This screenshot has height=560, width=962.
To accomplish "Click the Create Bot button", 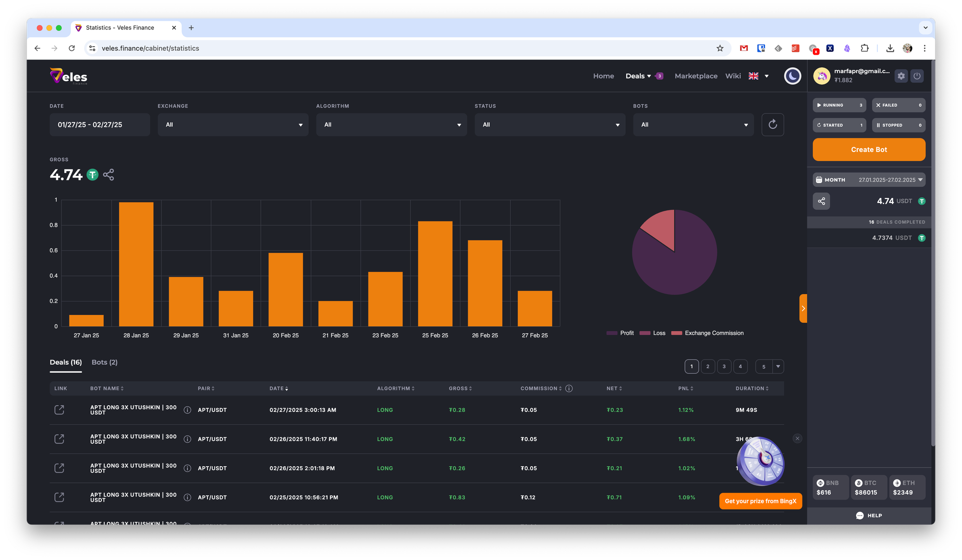I will point(869,149).
